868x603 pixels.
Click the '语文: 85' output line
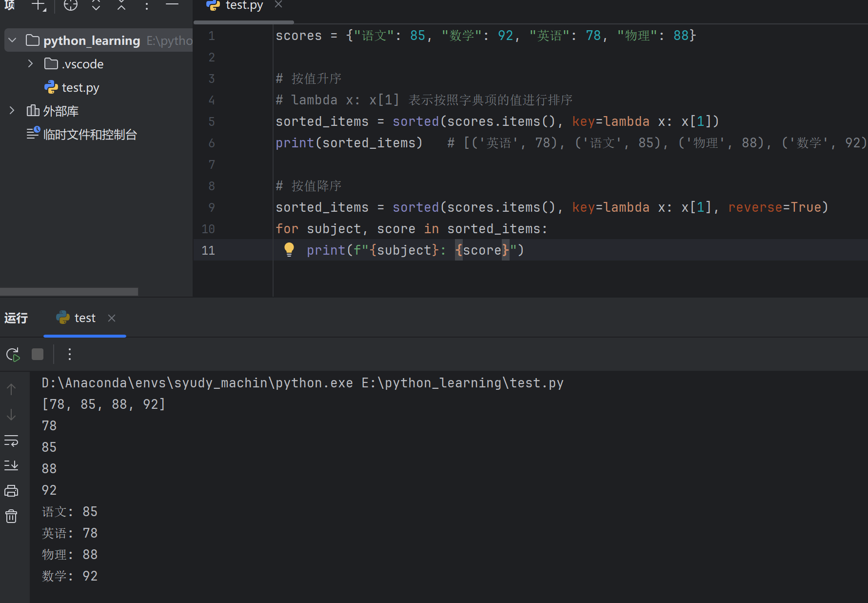point(70,512)
